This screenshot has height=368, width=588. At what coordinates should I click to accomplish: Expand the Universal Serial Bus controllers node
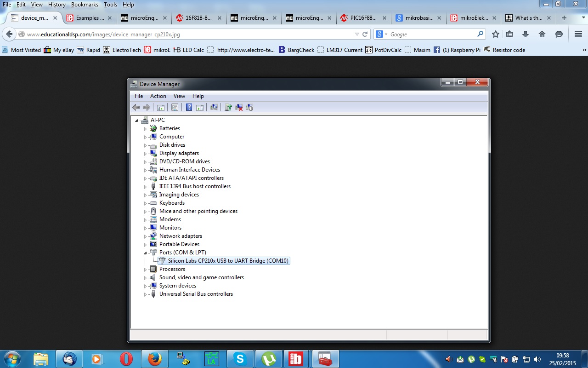[145, 294]
